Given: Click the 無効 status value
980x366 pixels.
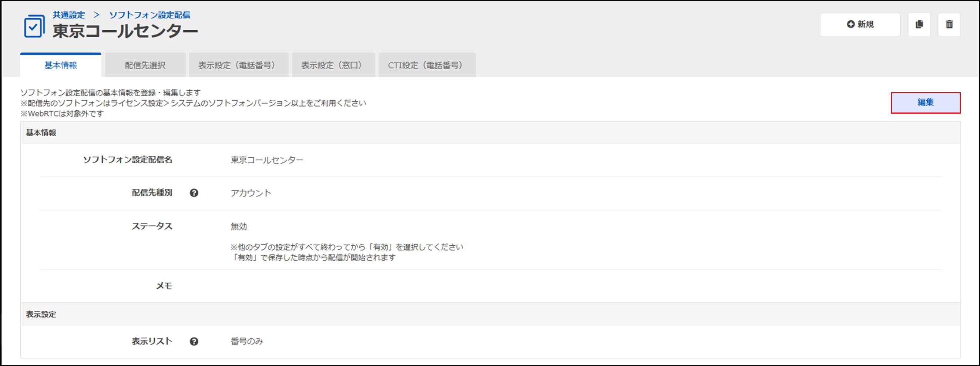Looking at the screenshot, I should pos(239,226).
